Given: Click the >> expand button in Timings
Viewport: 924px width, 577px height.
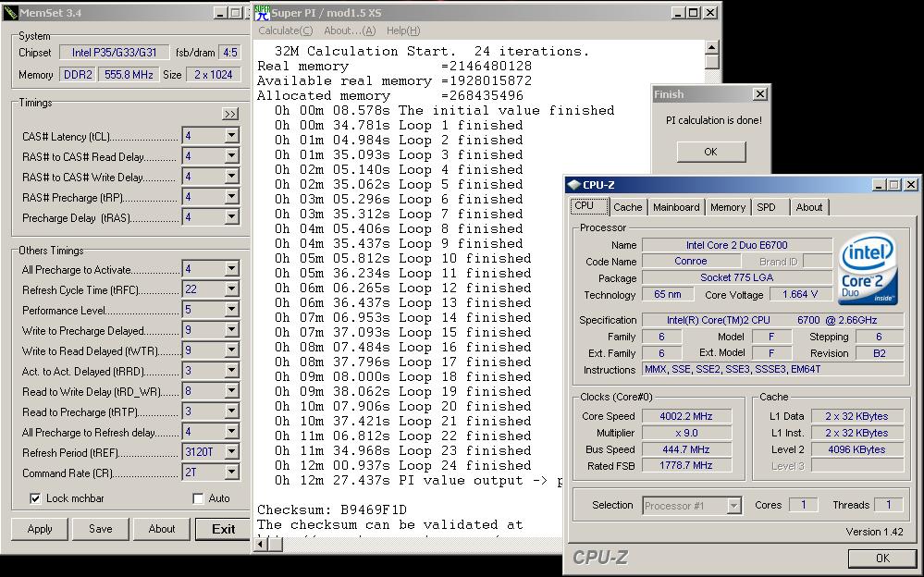Looking at the screenshot, I should 229,114.
